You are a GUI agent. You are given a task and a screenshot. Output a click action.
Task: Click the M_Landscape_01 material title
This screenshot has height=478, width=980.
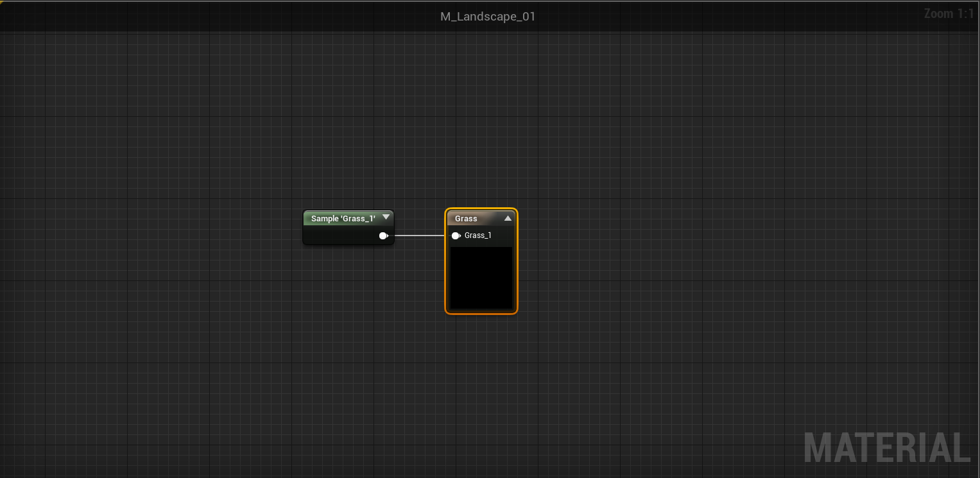(x=488, y=16)
